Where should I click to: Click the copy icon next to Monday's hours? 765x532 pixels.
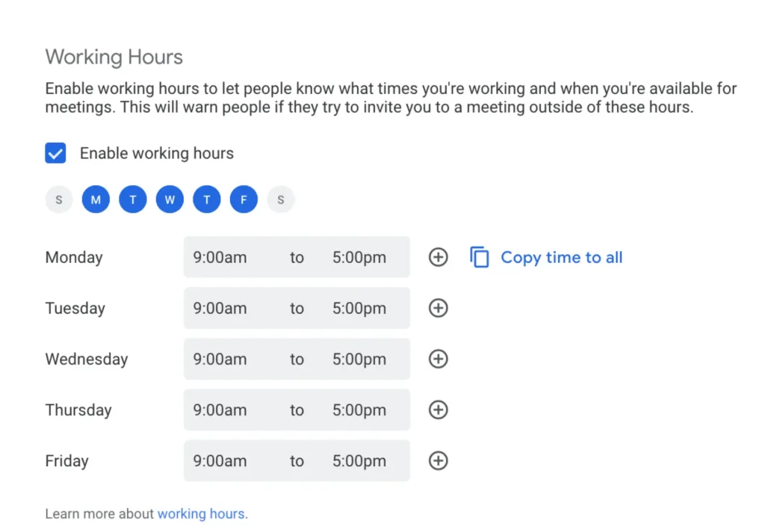pyautogui.click(x=480, y=256)
